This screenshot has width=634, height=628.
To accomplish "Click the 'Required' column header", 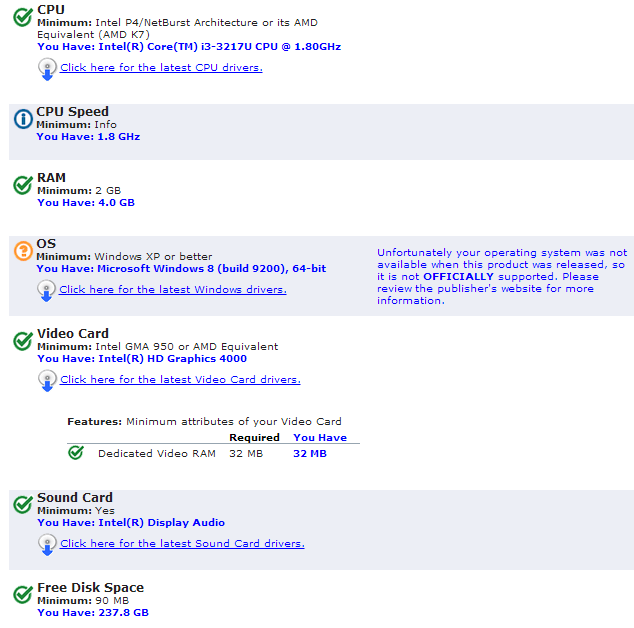I will pos(254,438).
